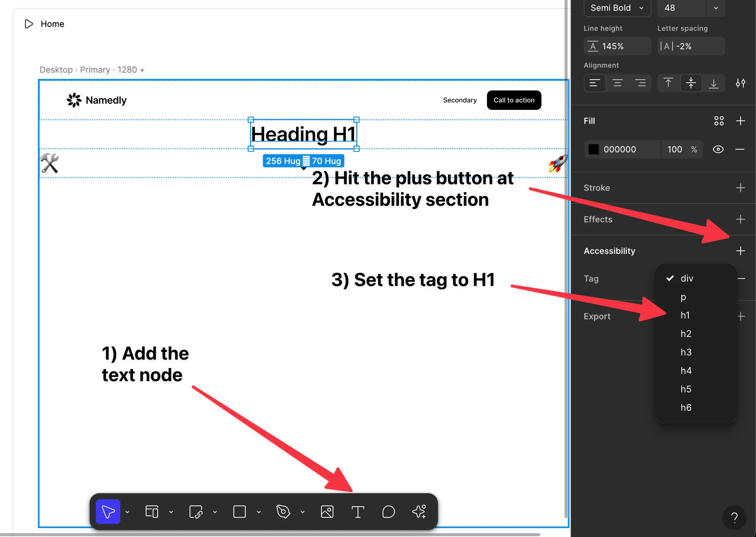This screenshot has height=537, width=756.
Task: Open the Semi Bold font weight dropdown
Action: [617, 8]
